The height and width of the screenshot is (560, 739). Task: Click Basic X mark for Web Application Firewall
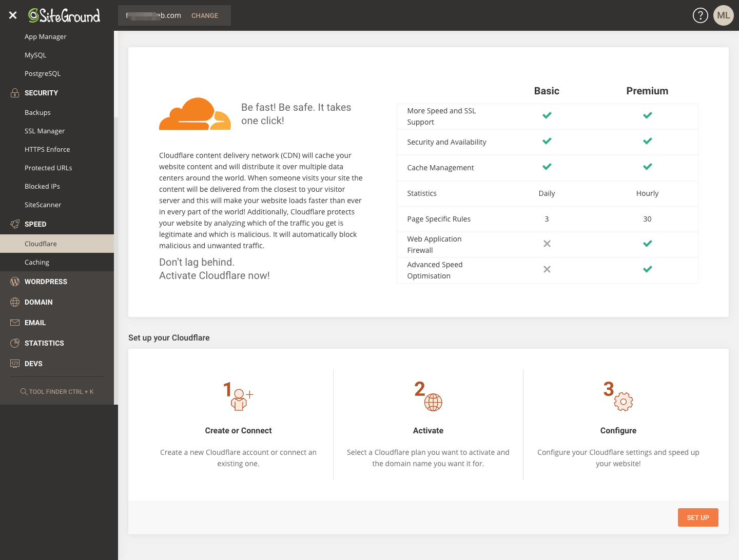[x=547, y=244]
